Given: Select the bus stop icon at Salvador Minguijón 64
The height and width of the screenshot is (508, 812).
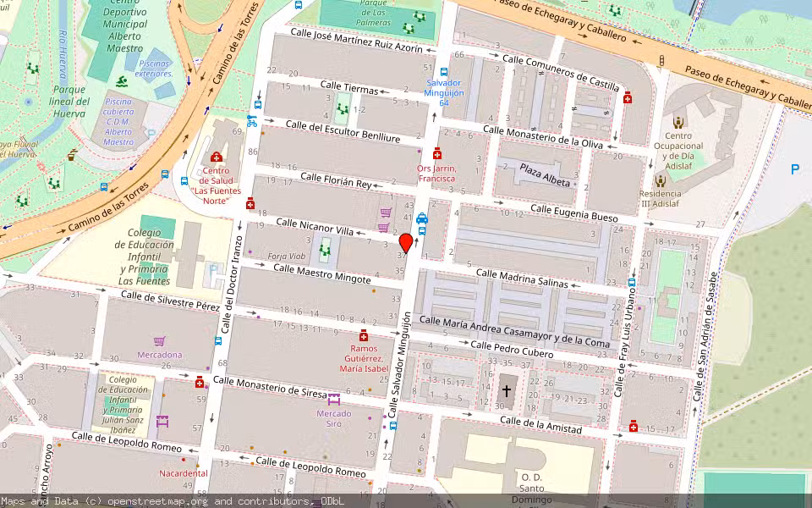Looking at the screenshot, I should 444,72.
